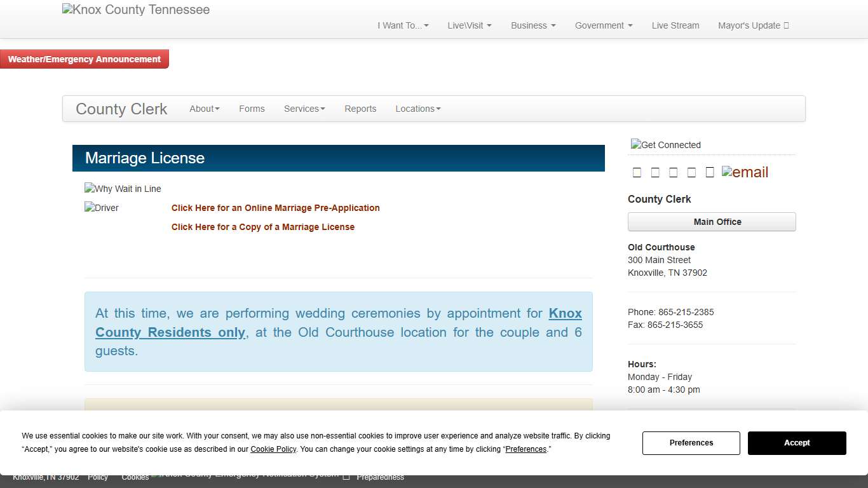Open the Cookie Policy link

[273, 449]
